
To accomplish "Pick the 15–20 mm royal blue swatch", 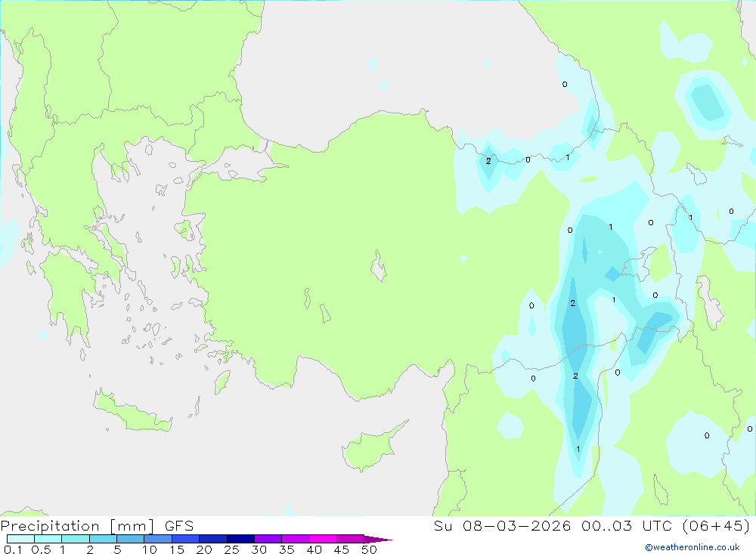I will pos(186,539).
